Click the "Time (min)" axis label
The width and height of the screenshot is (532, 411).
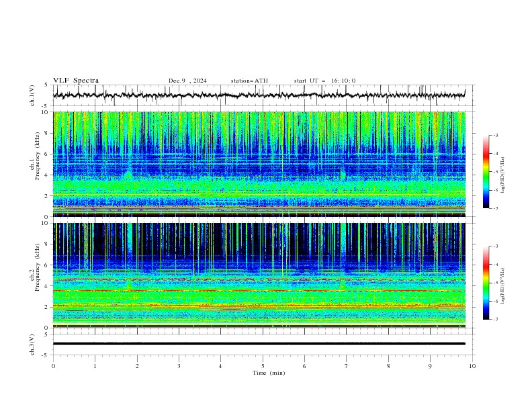[269, 373]
